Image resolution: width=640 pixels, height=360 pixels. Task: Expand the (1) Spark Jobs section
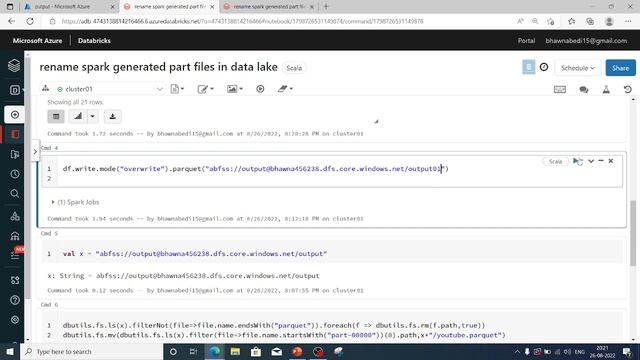(76, 202)
